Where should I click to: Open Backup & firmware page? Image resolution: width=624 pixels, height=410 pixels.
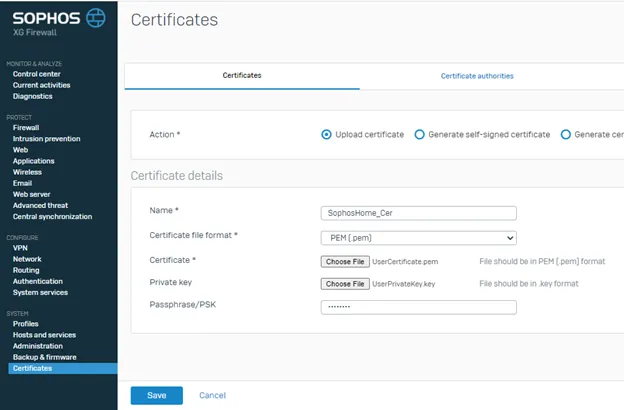coord(44,357)
